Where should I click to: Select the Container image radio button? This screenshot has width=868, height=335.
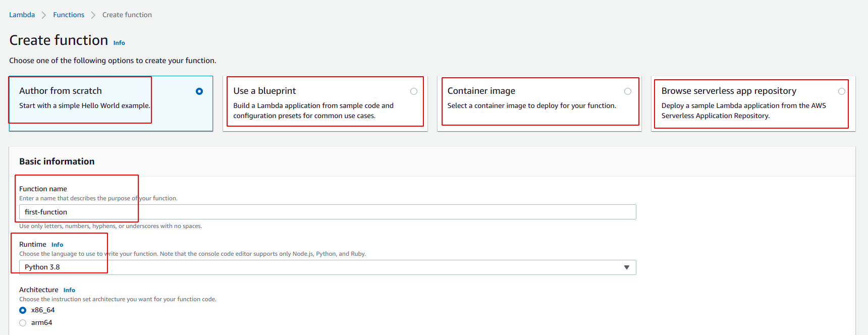point(628,91)
